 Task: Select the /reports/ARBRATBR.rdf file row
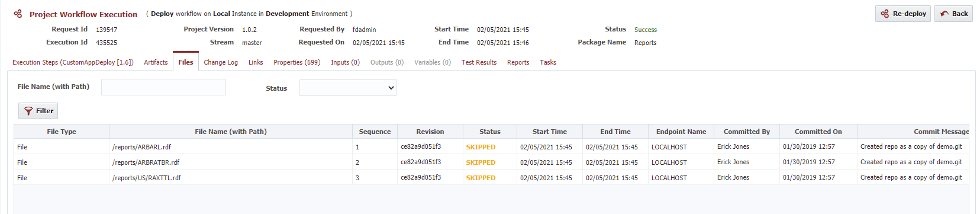pyautogui.click(x=491, y=162)
